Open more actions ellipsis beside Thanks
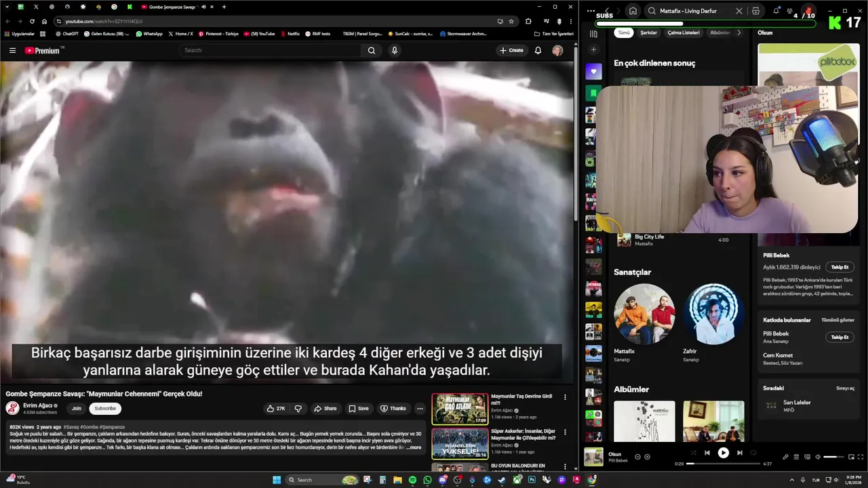Image resolution: width=868 pixels, height=488 pixels. click(x=420, y=409)
